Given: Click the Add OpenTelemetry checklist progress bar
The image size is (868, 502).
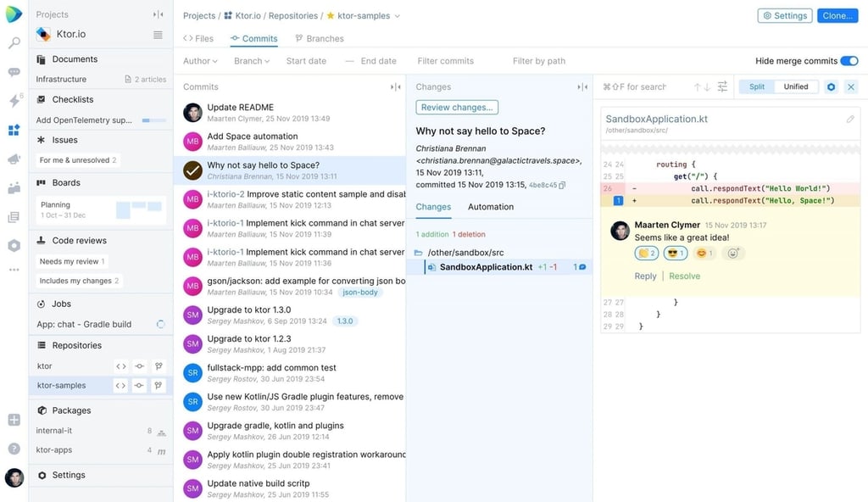Looking at the screenshot, I should (x=154, y=120).
